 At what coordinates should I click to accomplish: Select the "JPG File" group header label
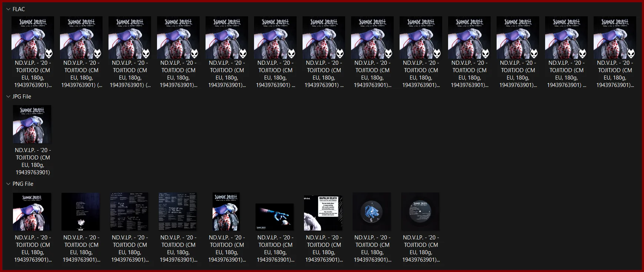22,97
